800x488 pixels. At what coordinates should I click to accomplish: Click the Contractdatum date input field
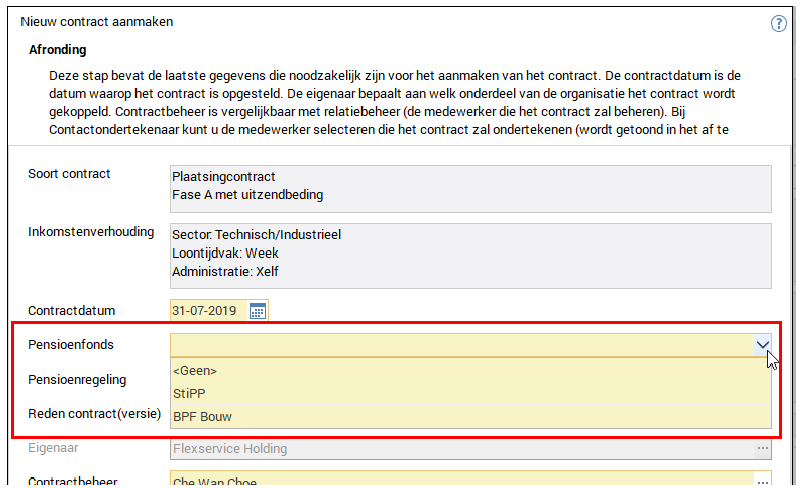point(207,311)
